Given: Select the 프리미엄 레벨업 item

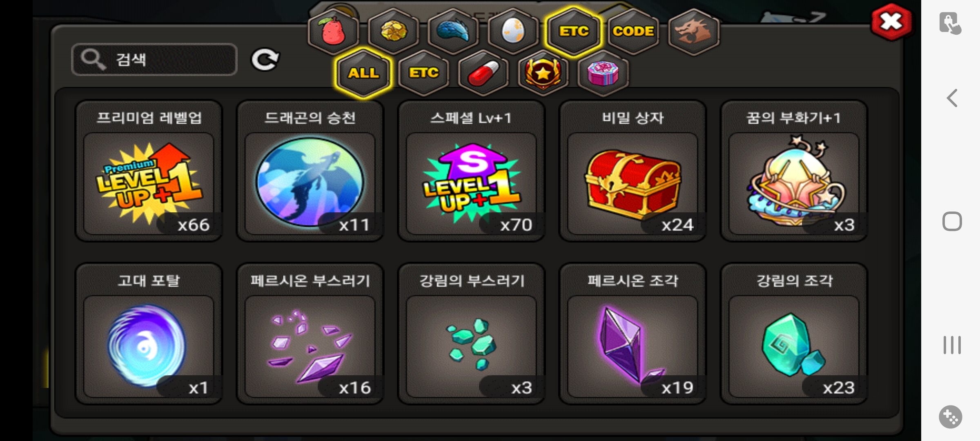Looking at the screenshot, I should 149,171.
